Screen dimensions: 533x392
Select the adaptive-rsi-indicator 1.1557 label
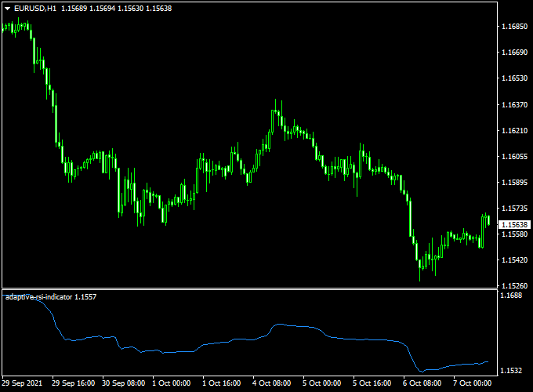pos(51,297)
